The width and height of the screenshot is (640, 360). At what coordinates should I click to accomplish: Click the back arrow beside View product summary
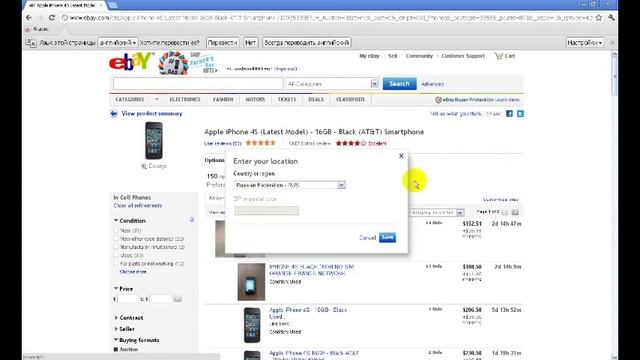(113, 113)
